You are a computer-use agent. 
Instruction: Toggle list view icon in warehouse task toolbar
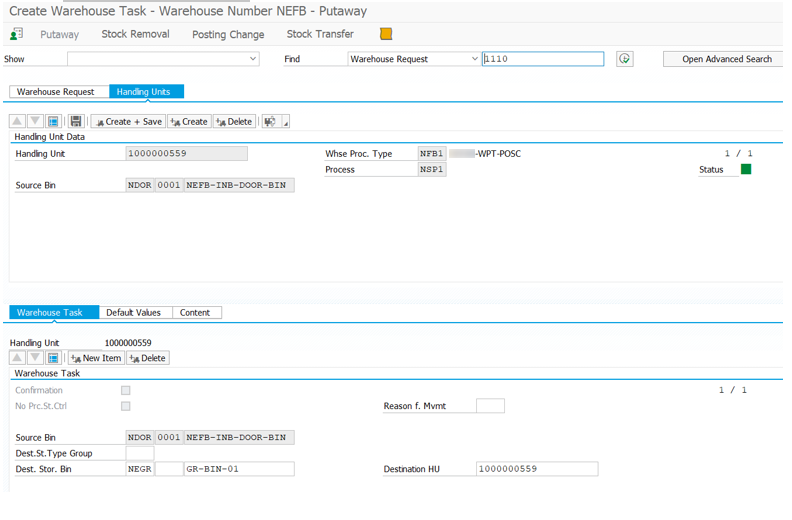click(x=53, y=358)
